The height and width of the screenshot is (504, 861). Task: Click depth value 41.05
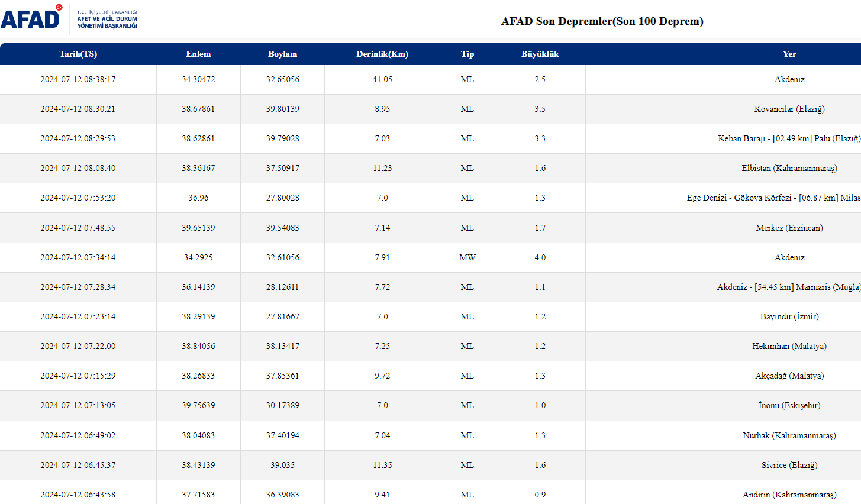(x=382, y=79)
